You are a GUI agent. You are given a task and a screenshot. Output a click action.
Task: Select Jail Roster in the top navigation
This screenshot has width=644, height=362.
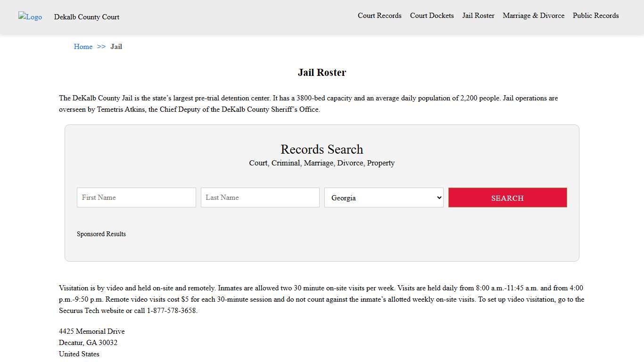pos(478,16)
